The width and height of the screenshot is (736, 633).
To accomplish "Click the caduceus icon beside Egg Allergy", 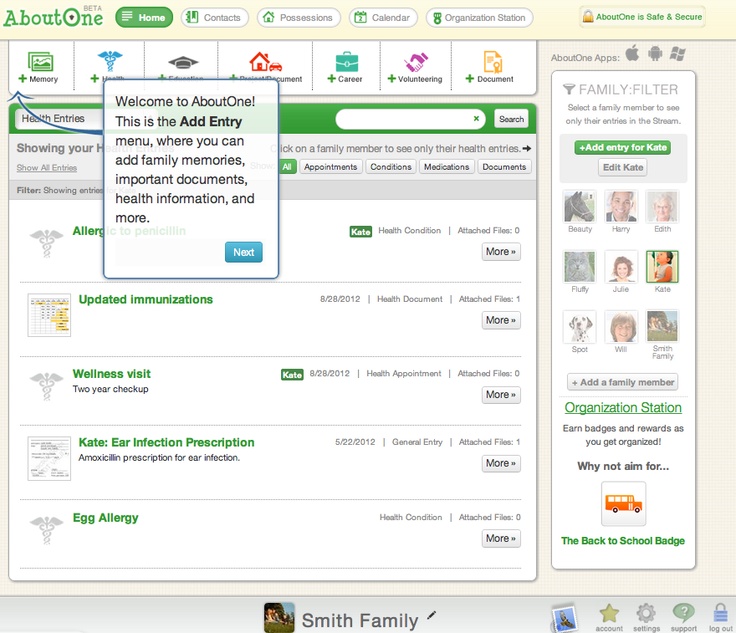I will click(x=46, y=530).
